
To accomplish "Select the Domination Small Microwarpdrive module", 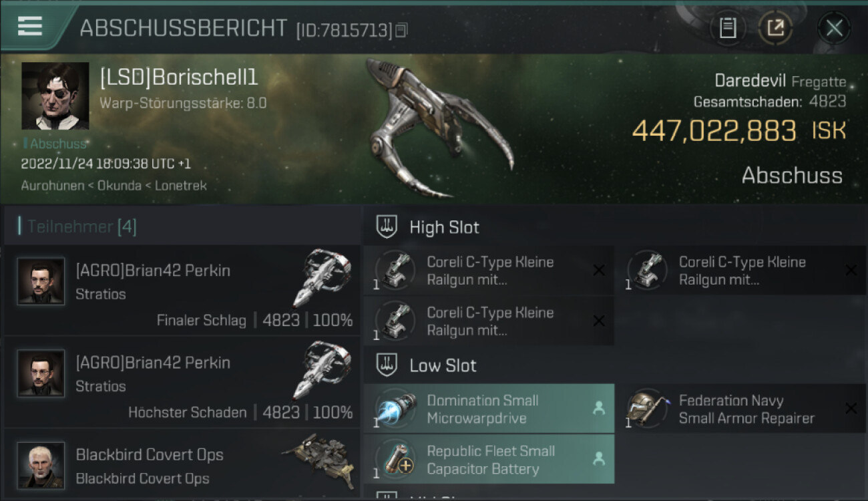I will pos(489,409).
